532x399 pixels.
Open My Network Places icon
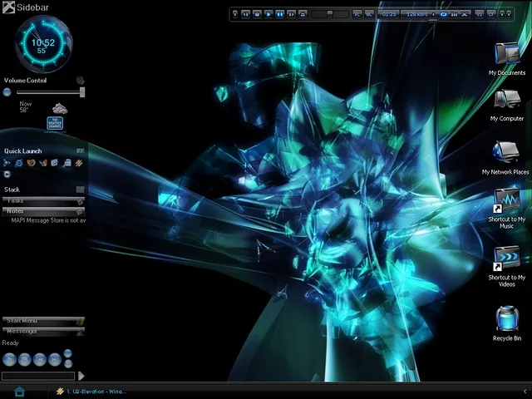(x=505, y=154)
